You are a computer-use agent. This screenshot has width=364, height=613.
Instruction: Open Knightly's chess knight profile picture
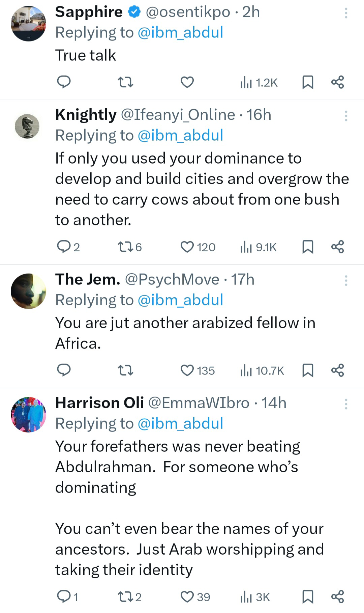(x=27, y=127)
